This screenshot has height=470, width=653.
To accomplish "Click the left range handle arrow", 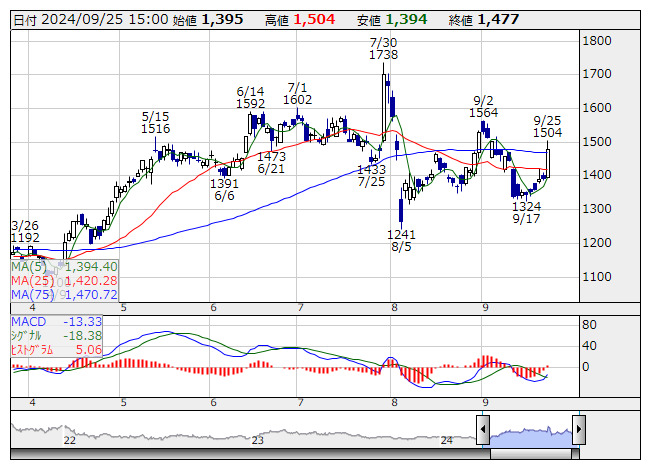I will (483, 429).
